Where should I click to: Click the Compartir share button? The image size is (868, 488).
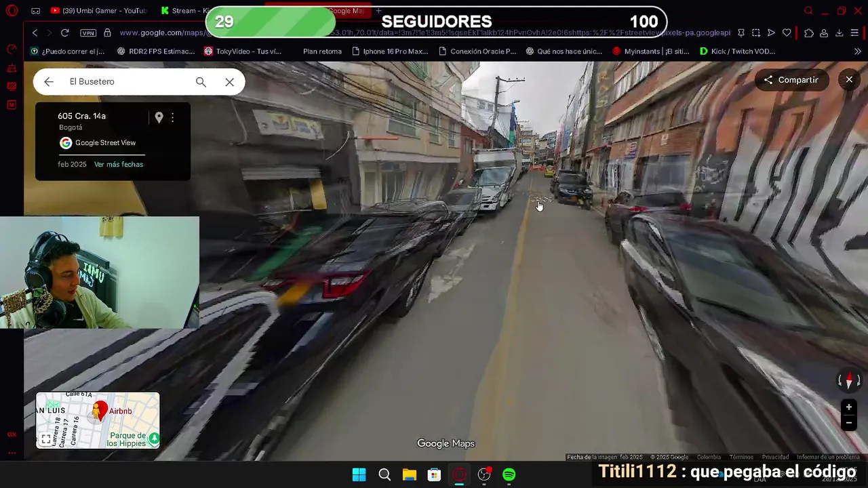coord(791,80)
